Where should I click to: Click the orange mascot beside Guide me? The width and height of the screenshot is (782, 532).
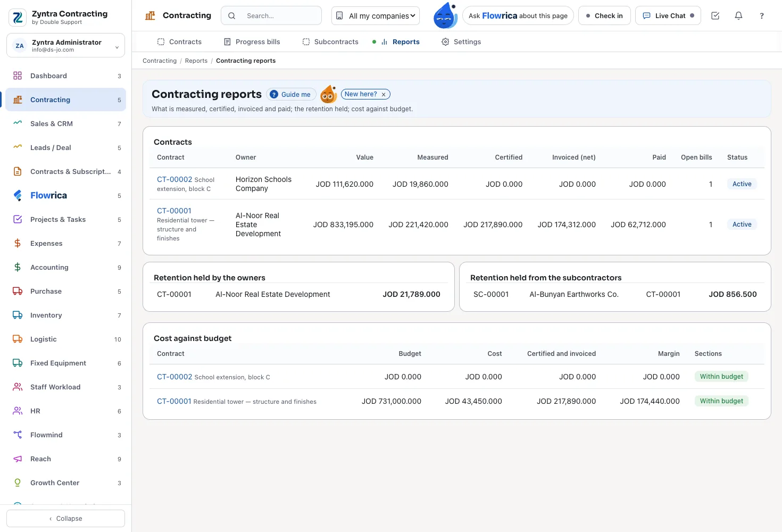click(x=329, y=95)
